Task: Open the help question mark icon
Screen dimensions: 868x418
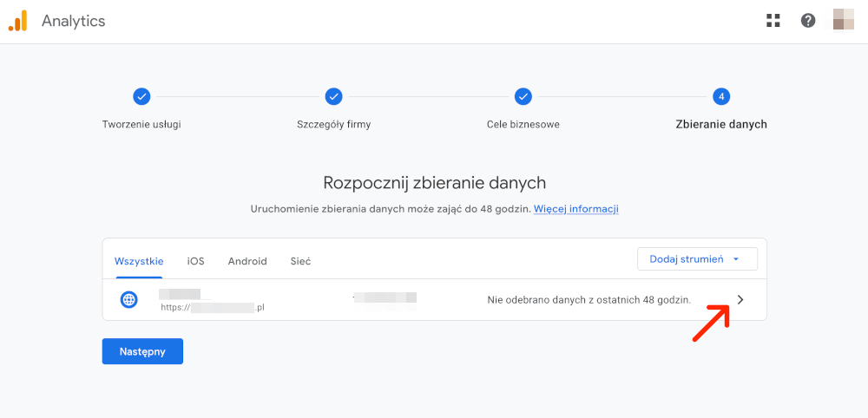Action: click(807, 21)
